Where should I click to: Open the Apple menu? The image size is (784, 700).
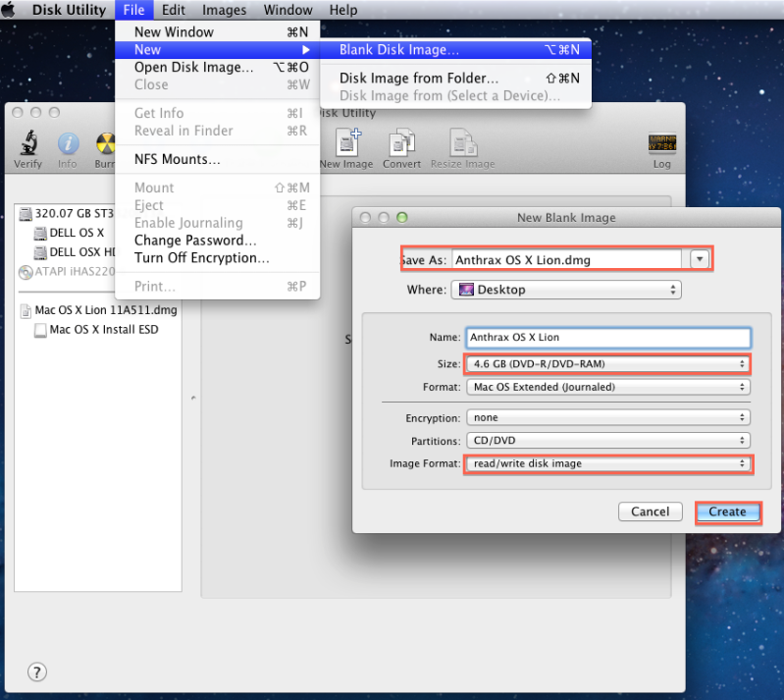[x=9, y=10]
